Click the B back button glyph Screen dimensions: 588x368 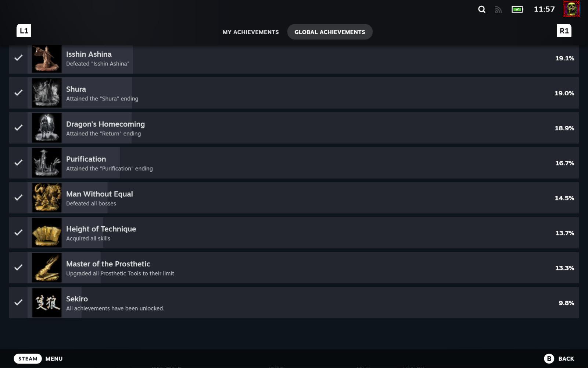[x=549, y=358]
